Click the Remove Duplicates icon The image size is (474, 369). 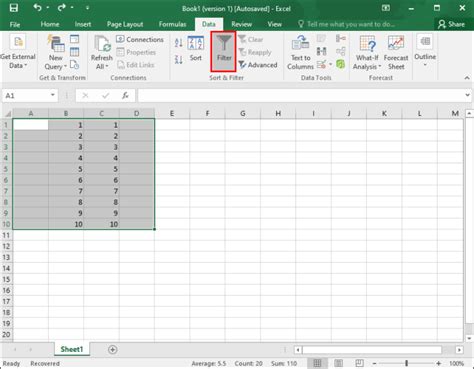(321, 51)
